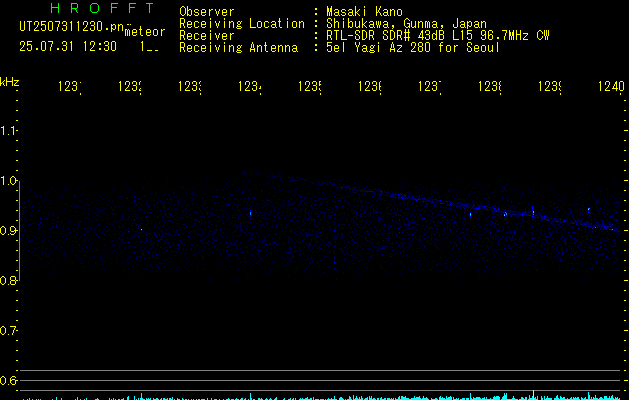Screen dimensions: 629x400
Task: Click the bright echo dot under the 1234 label
Action: pyautogui.click(x=251, y=213)
